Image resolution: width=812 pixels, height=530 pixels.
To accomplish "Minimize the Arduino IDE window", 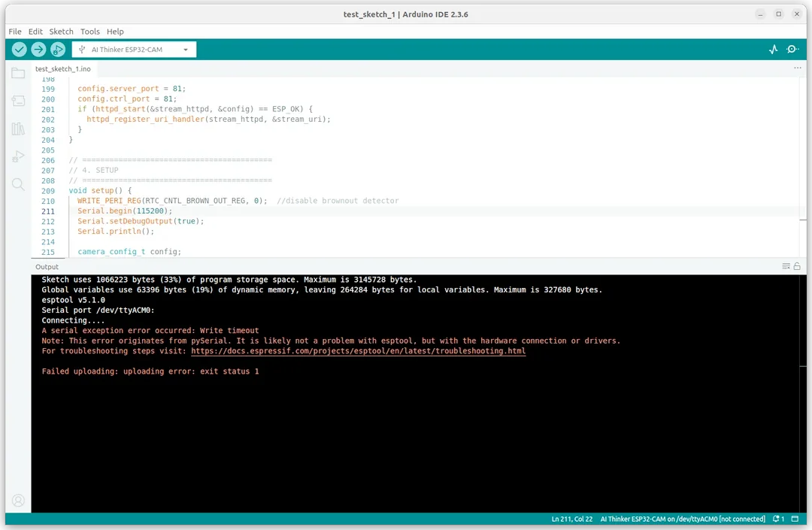I will 760,14.
